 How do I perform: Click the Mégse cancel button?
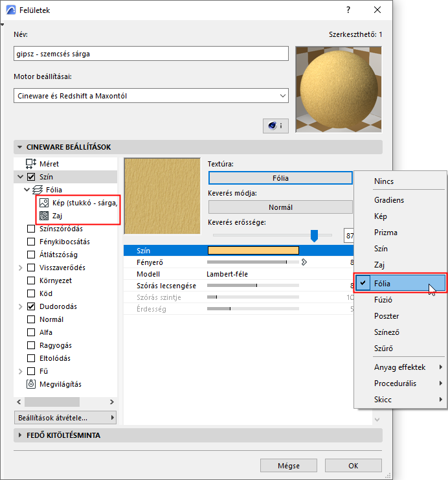289,466
